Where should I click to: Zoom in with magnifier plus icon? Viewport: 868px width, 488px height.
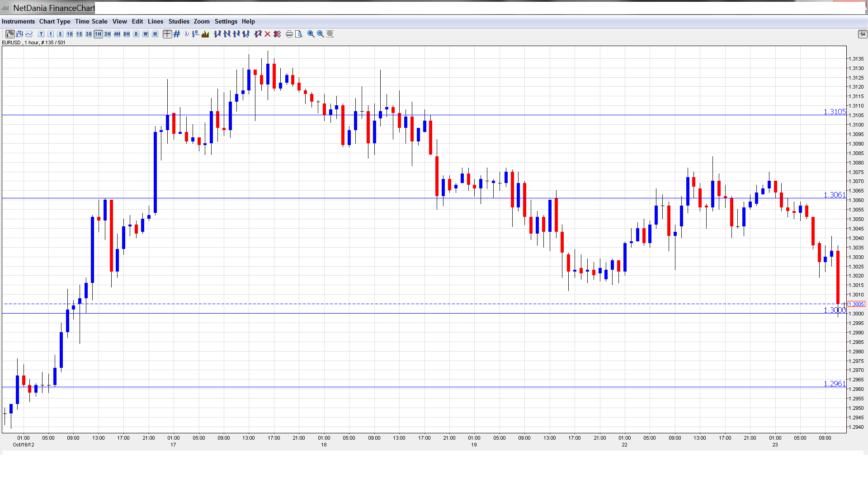(x=311, y=34)
